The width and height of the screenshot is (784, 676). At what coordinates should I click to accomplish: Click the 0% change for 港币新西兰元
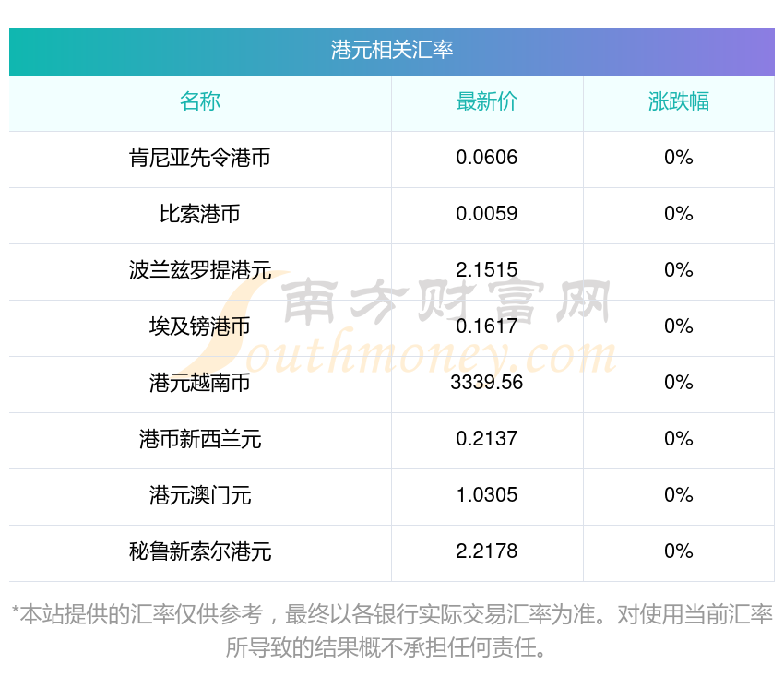coord(679,439)
